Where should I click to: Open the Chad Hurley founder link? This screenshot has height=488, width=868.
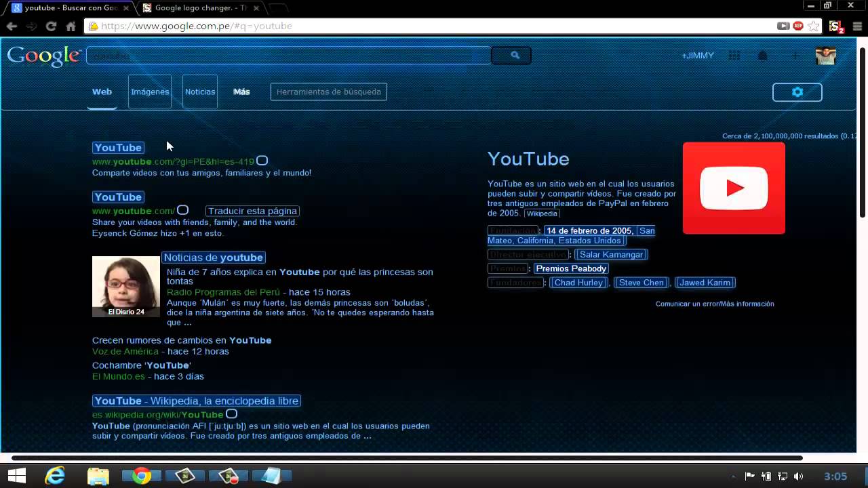pyautogui.click(x=578, y=283)
